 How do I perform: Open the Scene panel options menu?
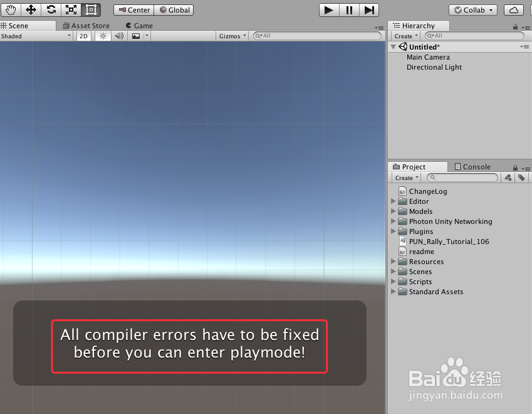pos(379,28)
